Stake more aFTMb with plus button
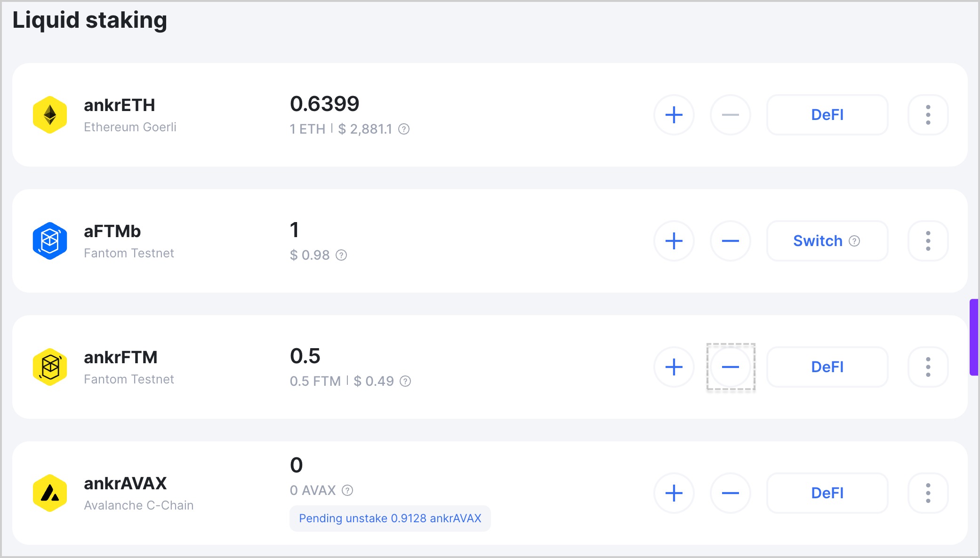The image size is (980, 558). click(x=674, y=241)
